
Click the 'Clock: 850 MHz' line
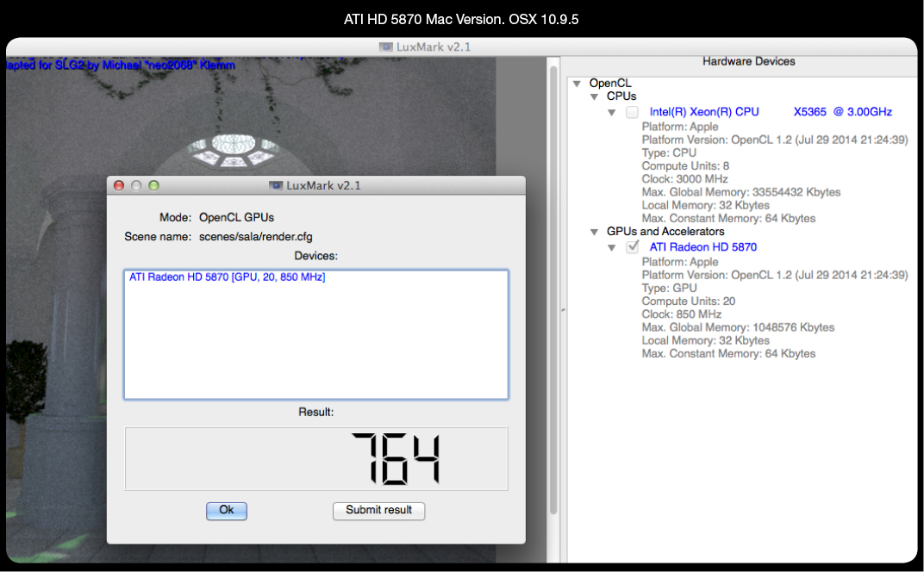[681, 314]
